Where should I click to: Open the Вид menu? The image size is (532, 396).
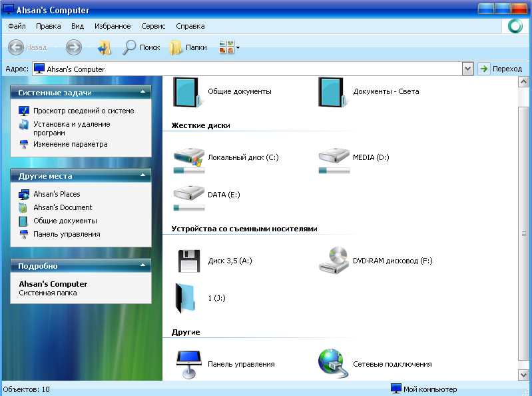[x=77, y=26]
